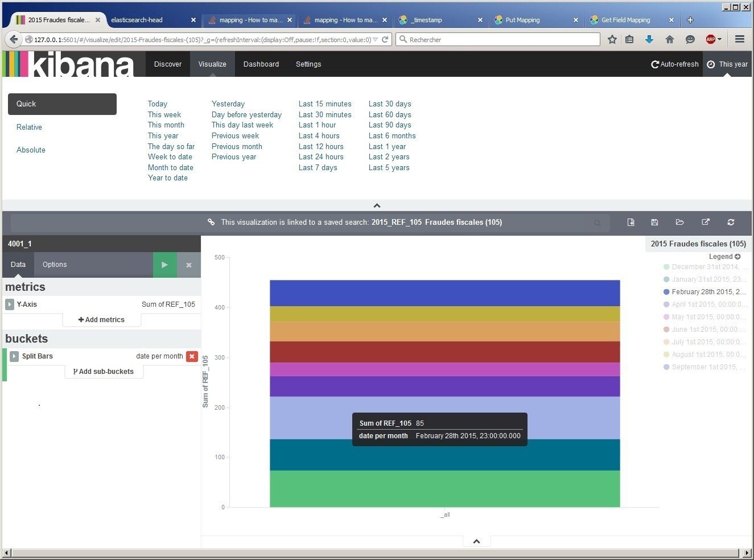The image size is (754, 560).
Task: Switch to the Options tab
Action: point(55,265)
